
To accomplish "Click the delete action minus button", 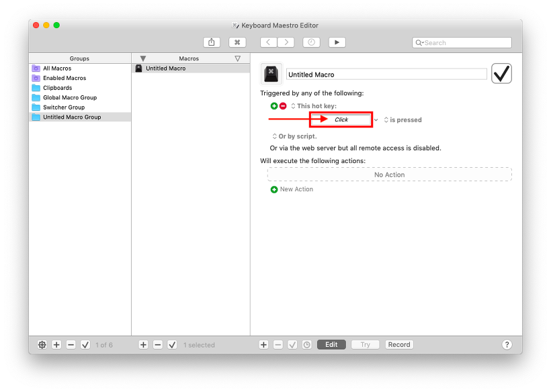I will [x=278, y=344].
